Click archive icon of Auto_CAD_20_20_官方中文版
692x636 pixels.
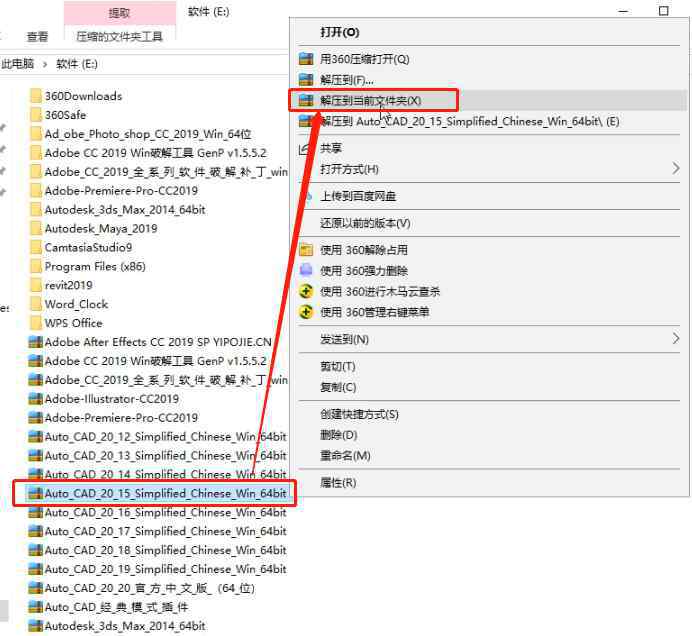coord(35,588)
